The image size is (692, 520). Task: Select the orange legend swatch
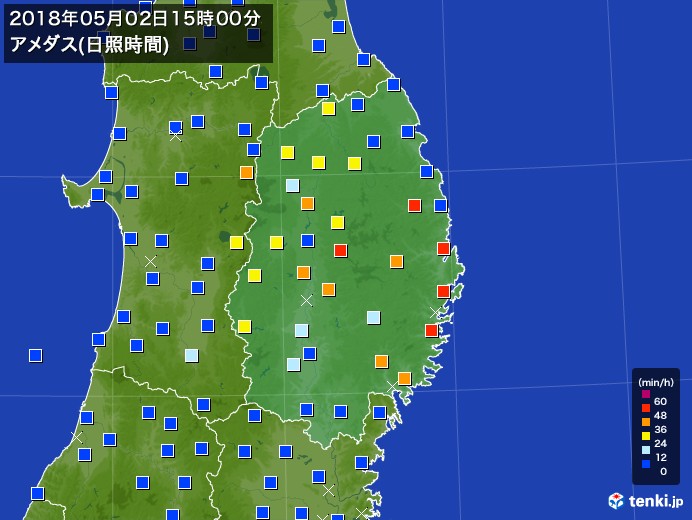[646, 422]
